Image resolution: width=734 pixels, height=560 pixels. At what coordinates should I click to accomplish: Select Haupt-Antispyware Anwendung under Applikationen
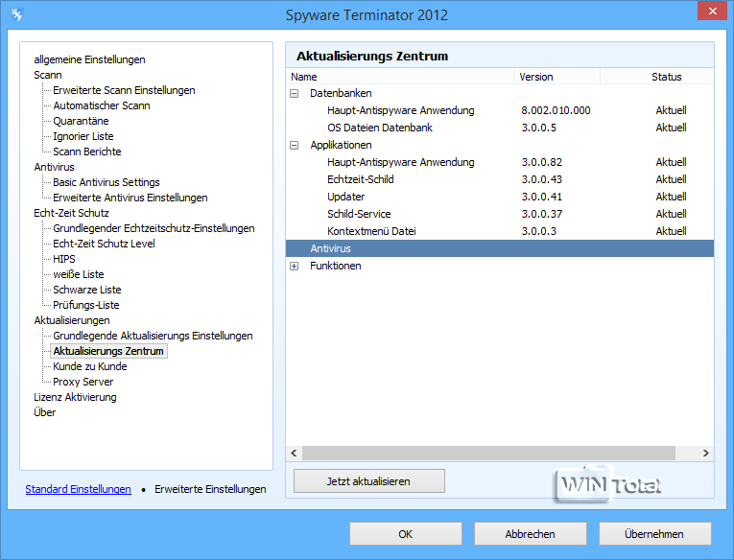(x=500, y=162)
